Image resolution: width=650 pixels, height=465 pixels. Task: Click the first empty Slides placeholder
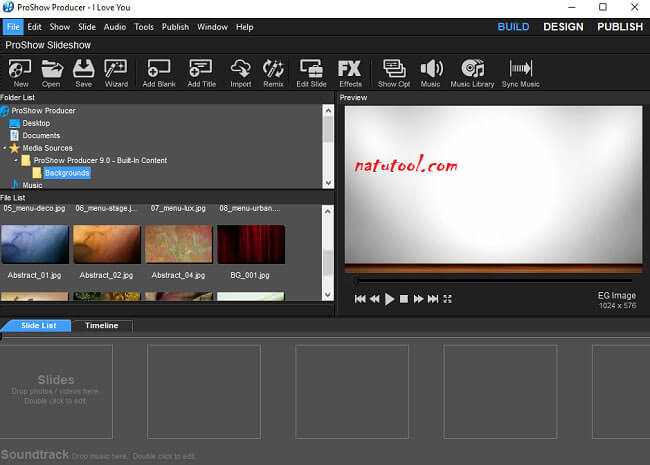pos(56,391)
